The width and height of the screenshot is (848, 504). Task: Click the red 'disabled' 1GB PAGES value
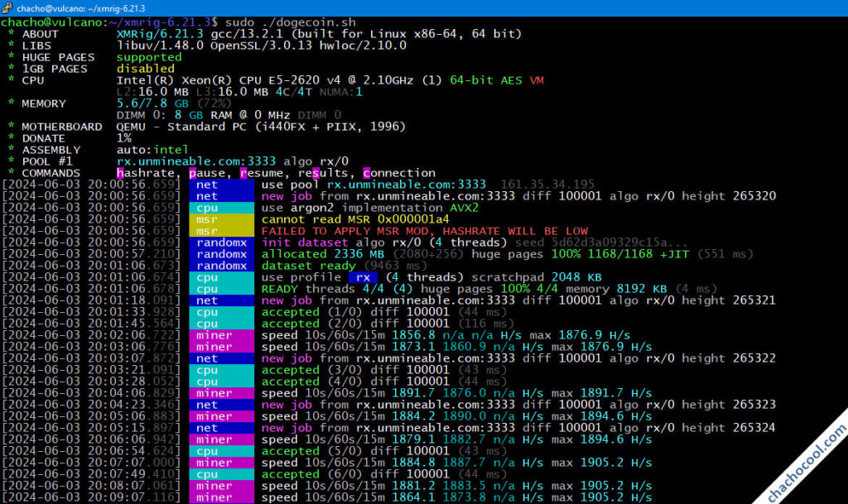pyautogui.click(x=146, y=69)
